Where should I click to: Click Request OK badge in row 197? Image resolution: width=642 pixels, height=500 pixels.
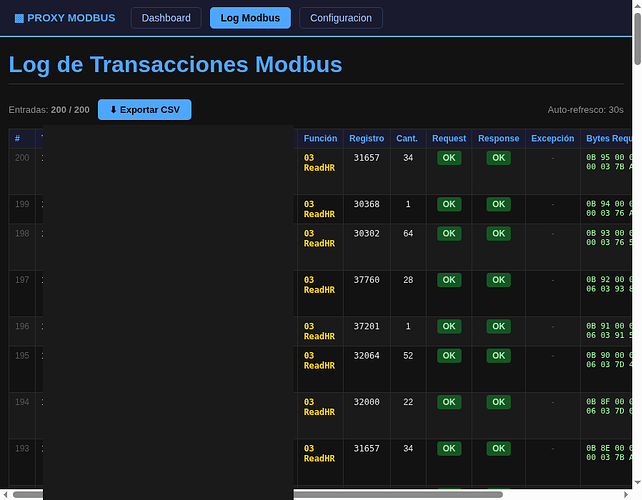coord(449,280)
